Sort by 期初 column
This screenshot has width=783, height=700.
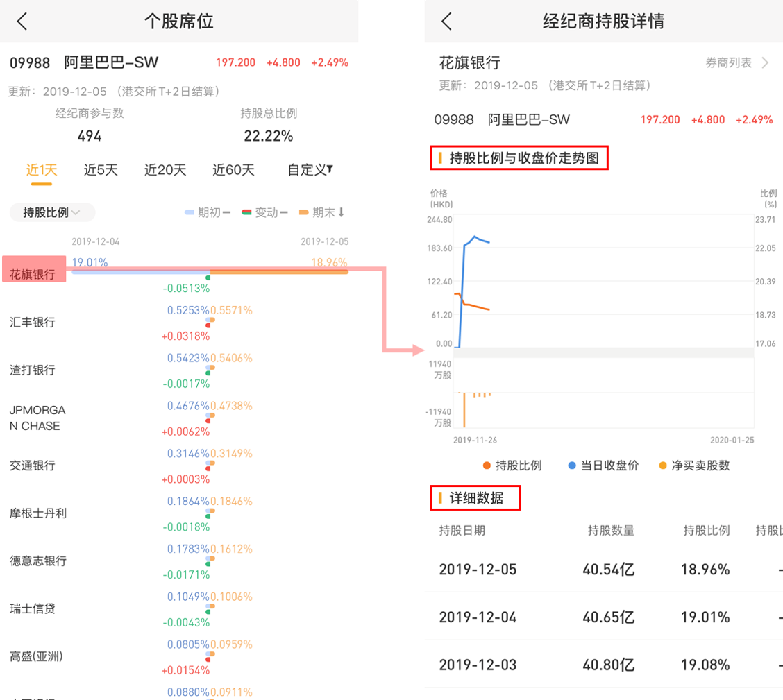tap(208, 212)
